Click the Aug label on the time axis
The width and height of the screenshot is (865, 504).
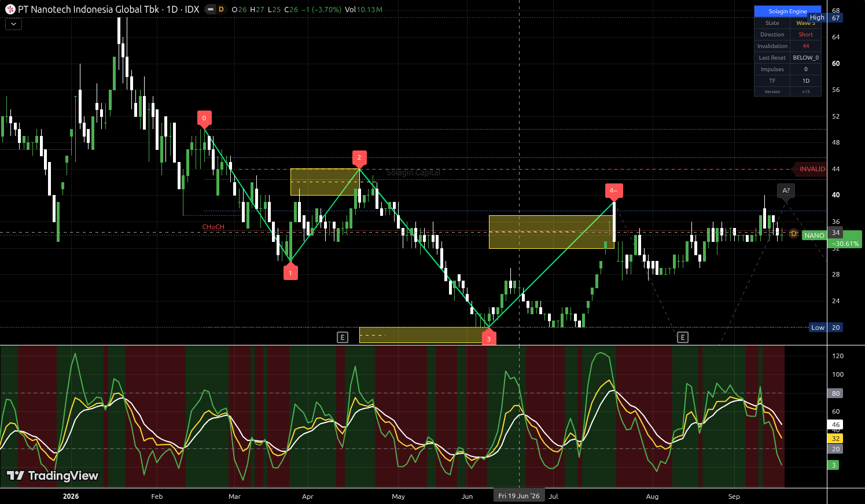point(652,496)
